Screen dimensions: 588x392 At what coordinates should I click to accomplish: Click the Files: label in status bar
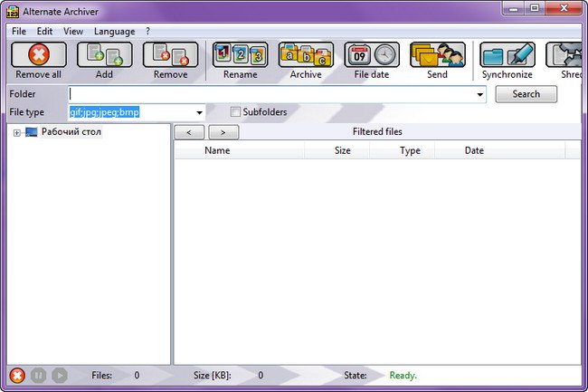[x=101, y=375]
